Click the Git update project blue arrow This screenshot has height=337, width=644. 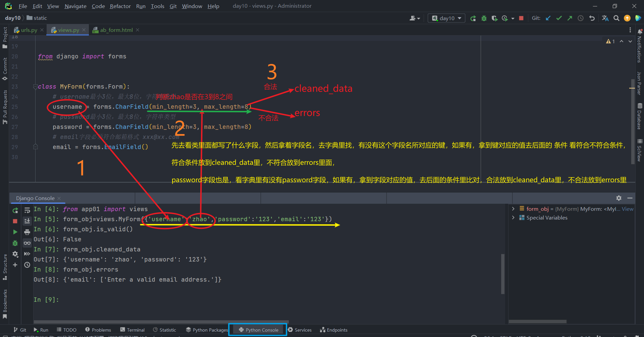(x=548, y=18)
